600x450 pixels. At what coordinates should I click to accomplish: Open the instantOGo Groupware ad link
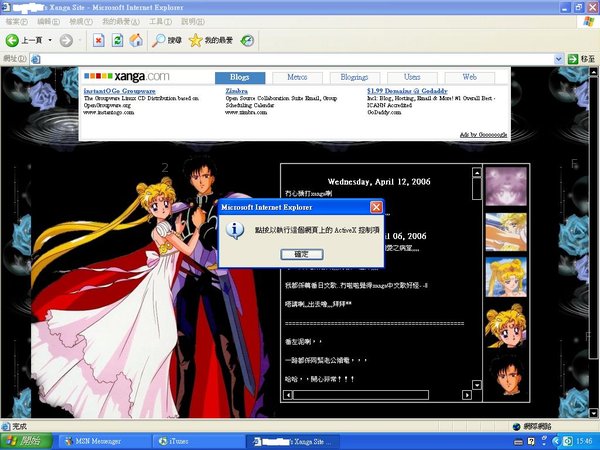(119, 91)
